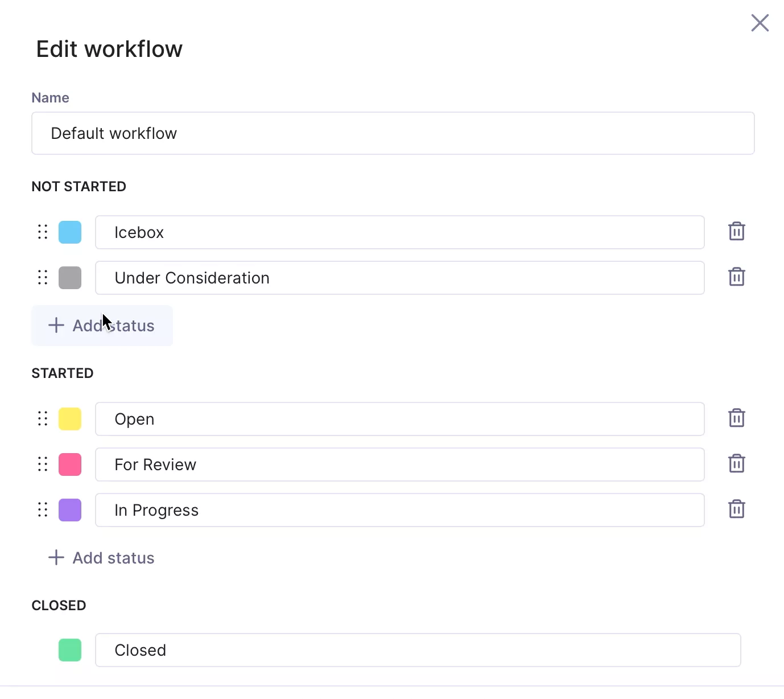Viewport: 784px width, 699px height.
Task: Open the green swatch for Closed
Action: [70, 650]
